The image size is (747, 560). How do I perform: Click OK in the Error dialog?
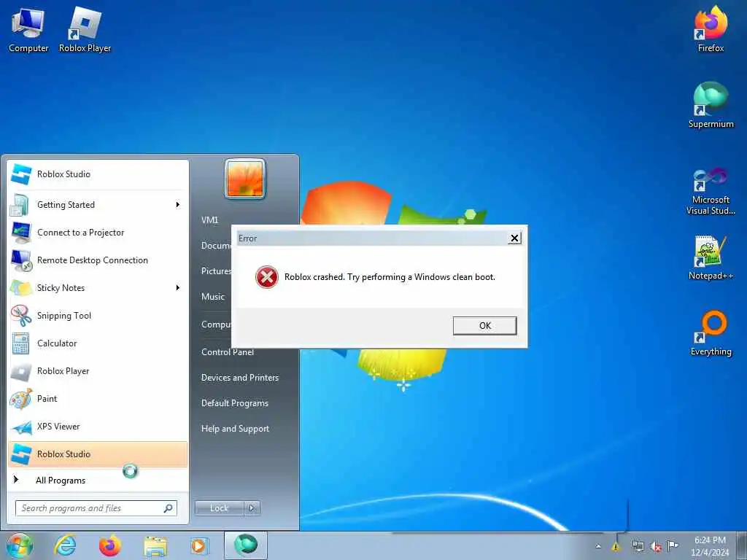[x=484, y=326]
